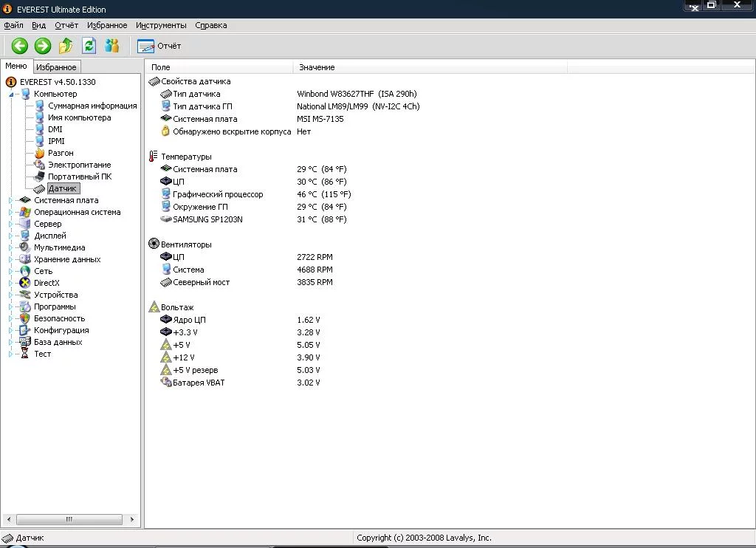Click the sidebar horizontal scrollbar thumb
This screenshot has height=548, width=756.
[69, 519]
